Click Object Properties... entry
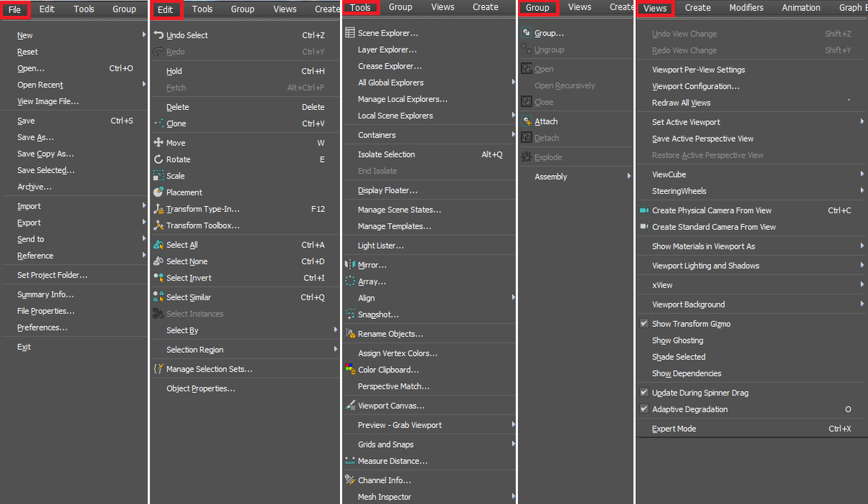868x504 pixels. click(x=200, y=388)
